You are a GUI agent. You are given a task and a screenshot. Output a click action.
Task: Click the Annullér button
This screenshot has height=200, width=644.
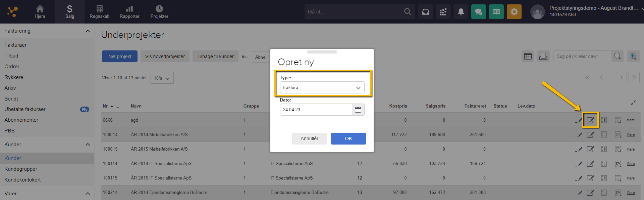pyautogui.click(x=309, y=138)
